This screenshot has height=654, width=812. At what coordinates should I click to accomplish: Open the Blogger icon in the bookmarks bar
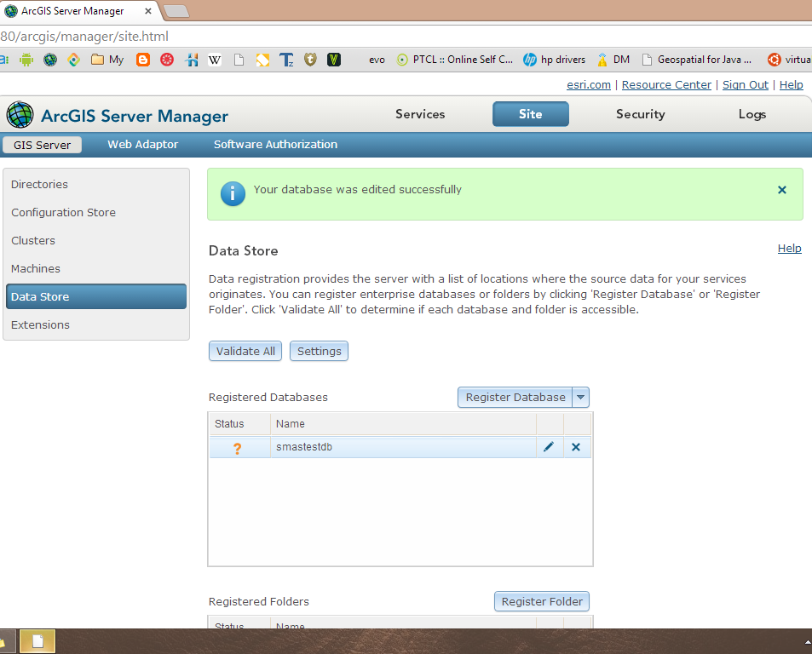142,60
